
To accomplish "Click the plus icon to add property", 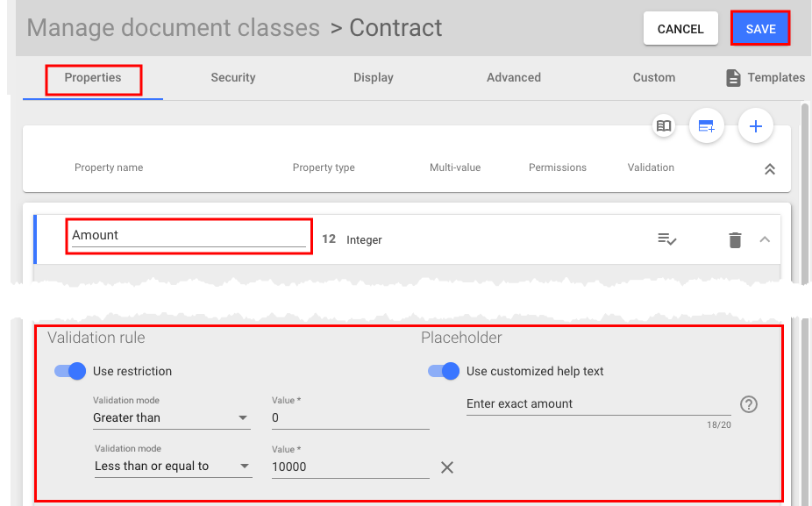I will (x=756, y=126).
